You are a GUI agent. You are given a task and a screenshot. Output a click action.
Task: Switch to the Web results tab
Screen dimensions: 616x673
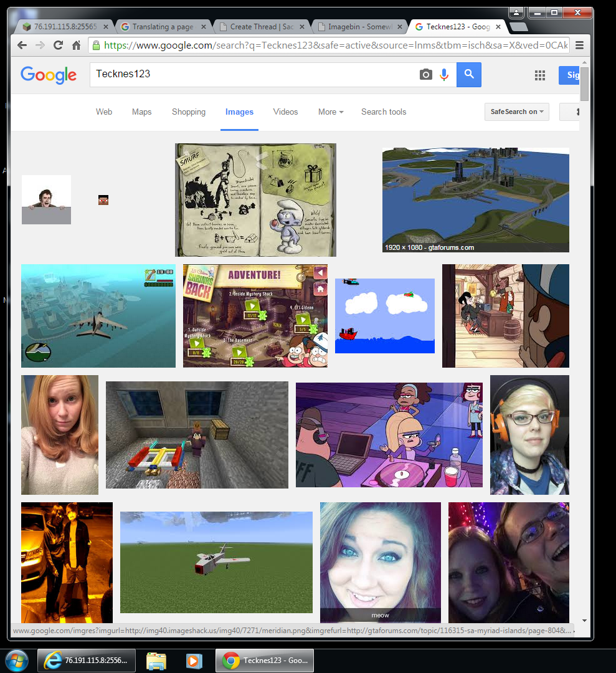point(104,112)
